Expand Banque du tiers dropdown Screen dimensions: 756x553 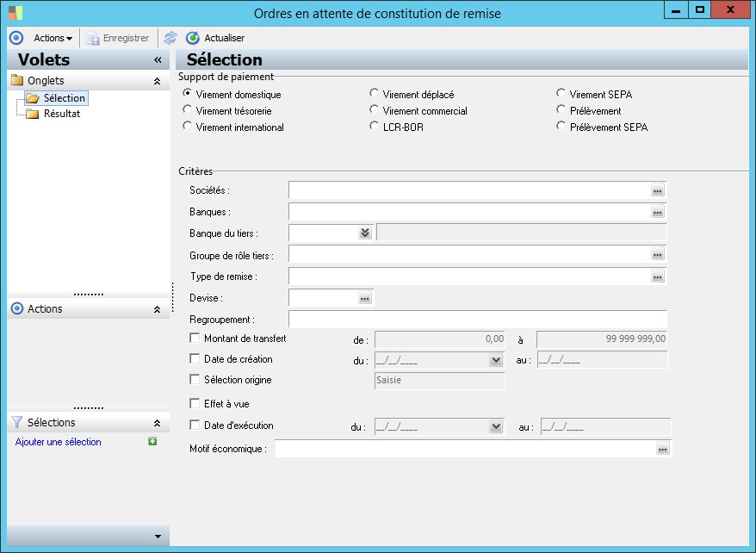[x=365, y=233]
